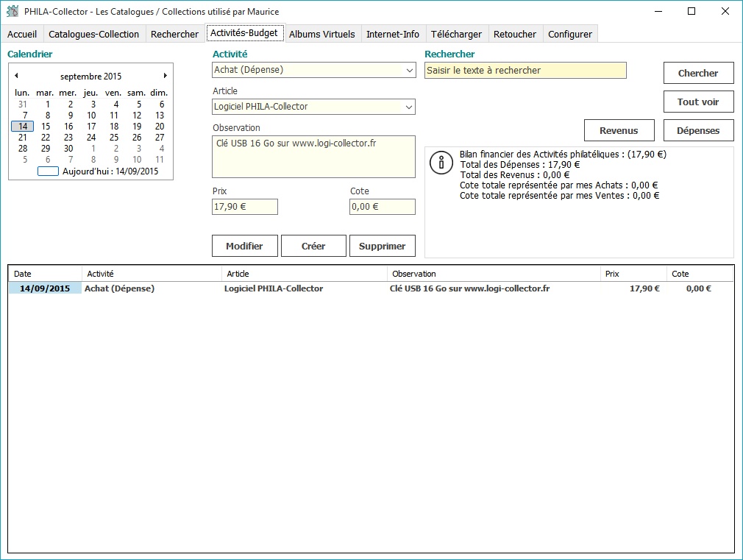
Task: Choose September 20 in the calendar
Action: 160,127
